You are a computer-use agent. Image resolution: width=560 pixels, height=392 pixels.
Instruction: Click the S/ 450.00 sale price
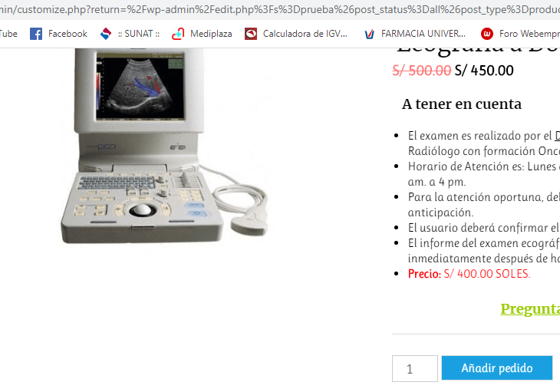tap(484, 71)
